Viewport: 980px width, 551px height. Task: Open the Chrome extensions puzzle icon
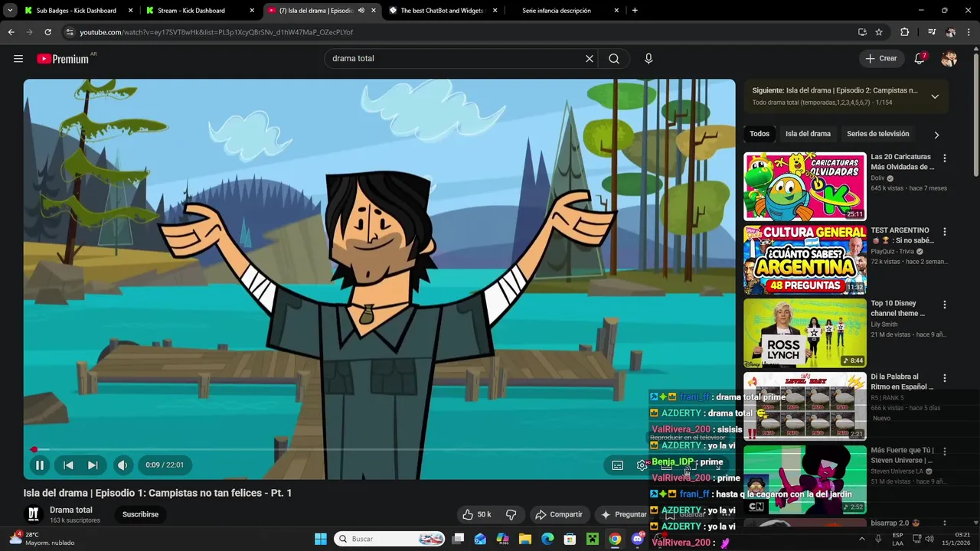(904, 32)
